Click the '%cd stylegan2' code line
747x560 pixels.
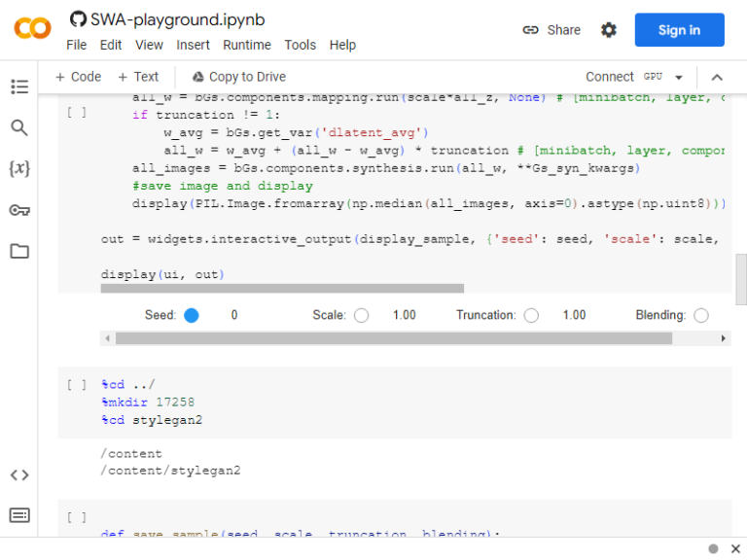point(152,420)
